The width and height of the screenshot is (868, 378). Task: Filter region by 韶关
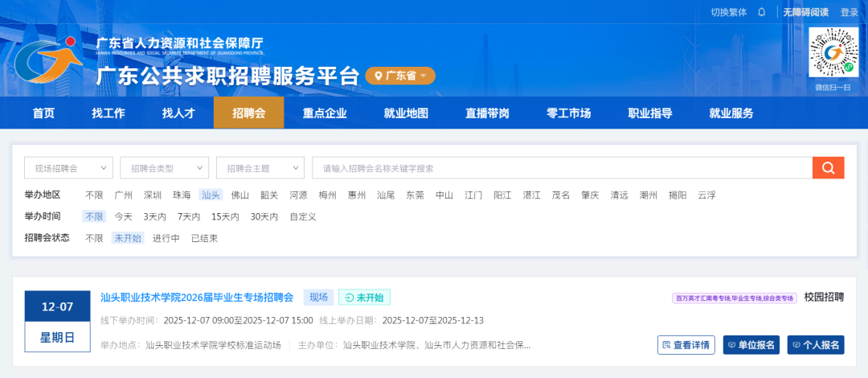(269, 195)
